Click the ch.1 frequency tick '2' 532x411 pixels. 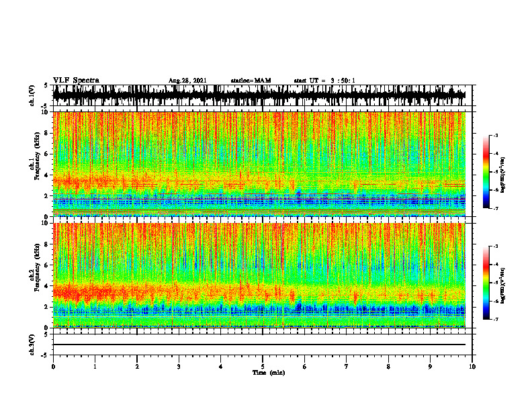point(47,195)
